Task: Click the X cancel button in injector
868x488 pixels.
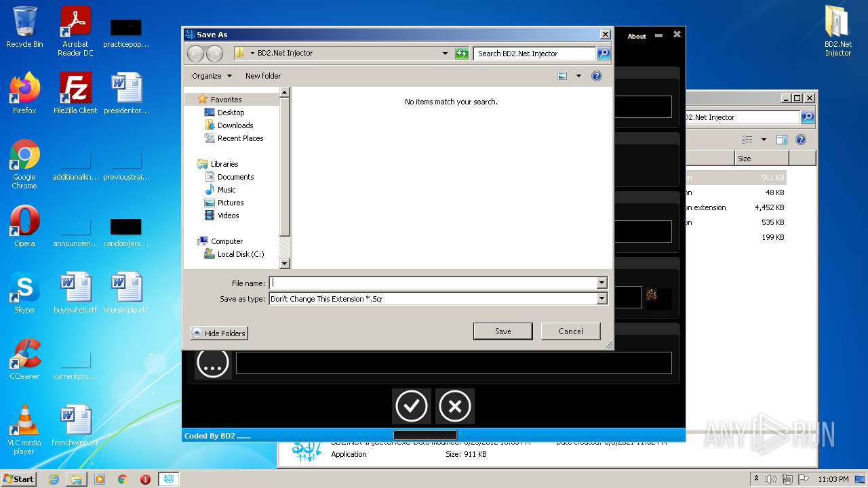Action: 455,406
